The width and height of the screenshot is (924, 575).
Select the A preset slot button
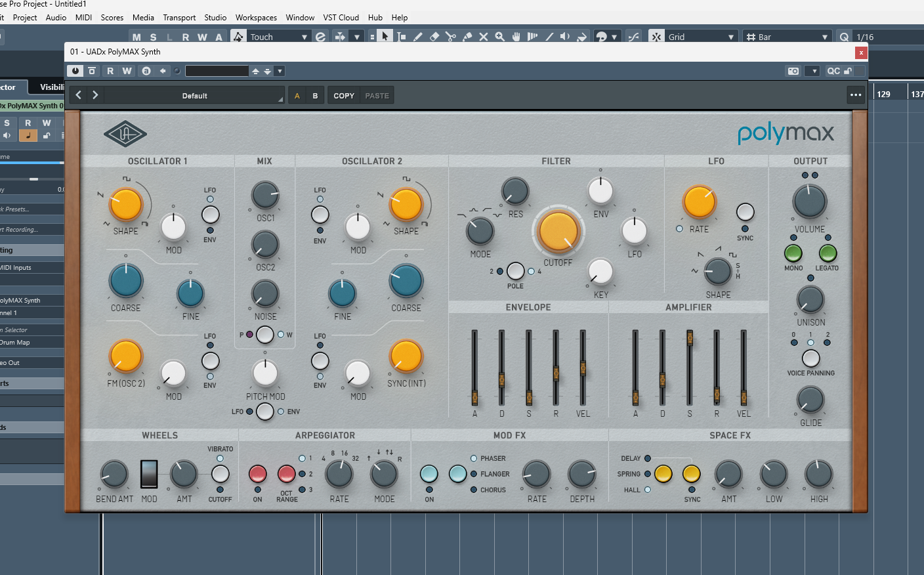coord(297,95)
